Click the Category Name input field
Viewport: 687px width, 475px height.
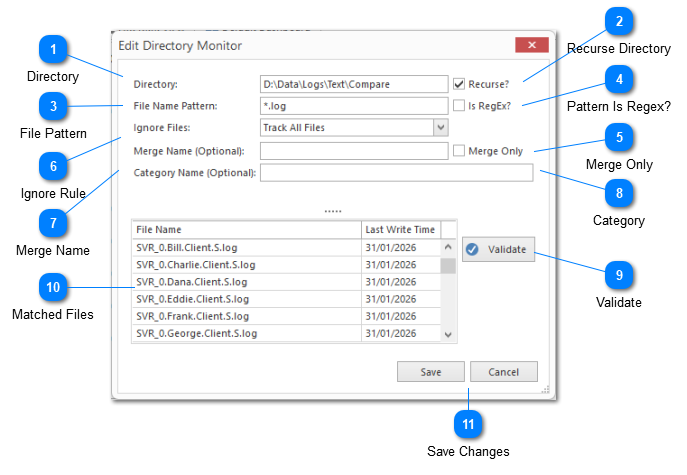tap(397, 173)
